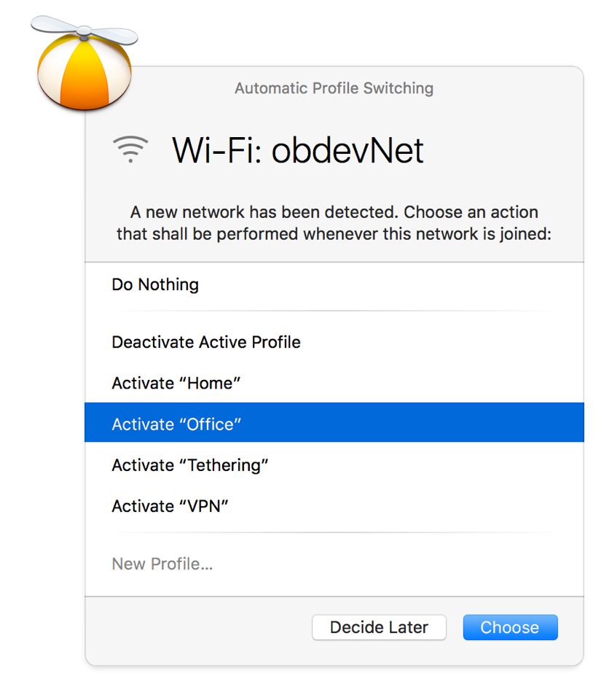Select the Do Nothing action
Viewport: 612px width, 700px height.
tap(334, 285)
